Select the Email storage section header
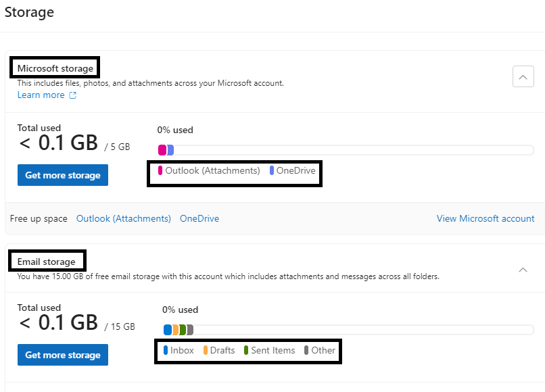 47,261
